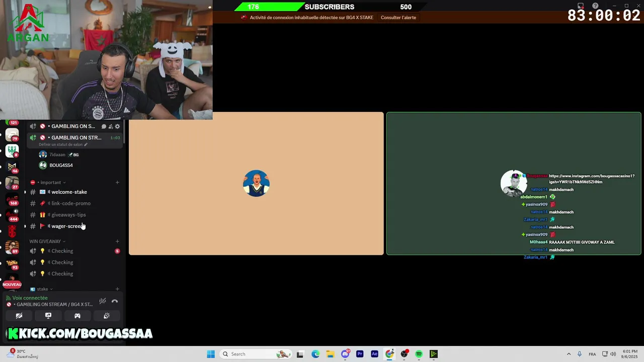Open OBS Studio from taskbar
Viewport: 644px width, 362px height.
pyautogui.click(x=404, y=354)
